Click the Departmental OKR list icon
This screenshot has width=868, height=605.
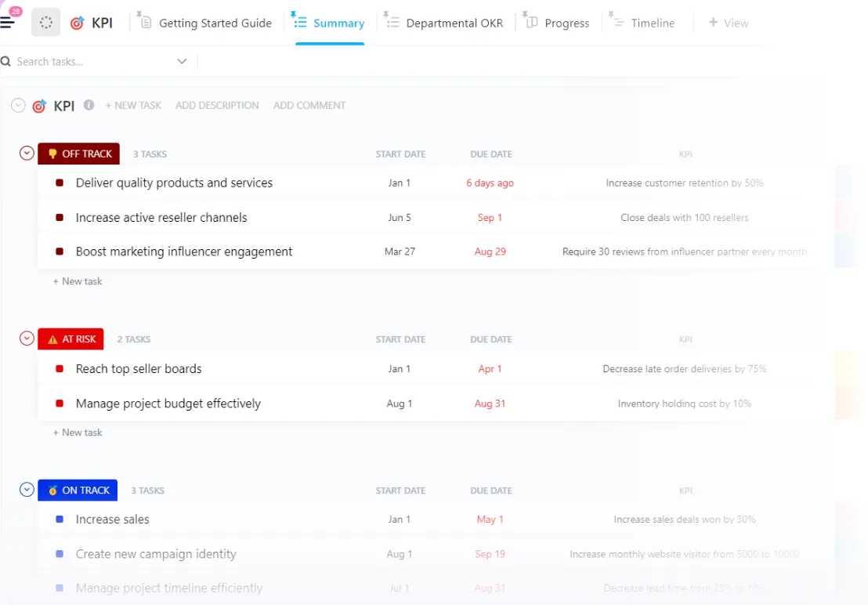coord(392,23)
